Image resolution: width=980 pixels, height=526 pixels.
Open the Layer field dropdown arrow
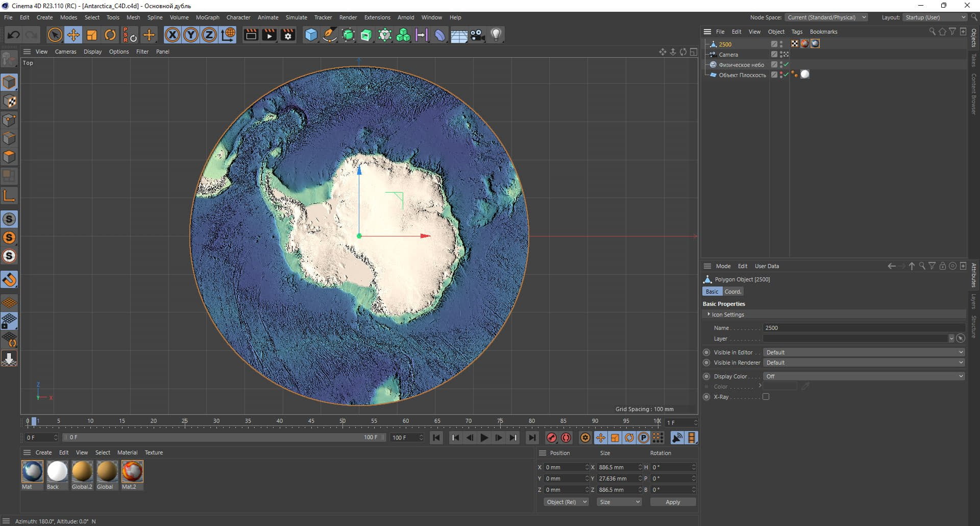(x=951, y=339)
